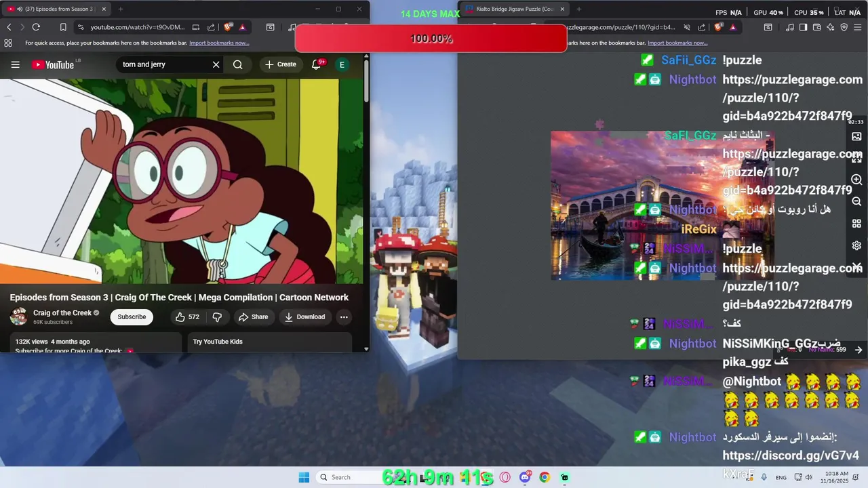Click the Windows taskbar Search box
Viewport: 868px width, 488px height.
[x=349, y=477]
